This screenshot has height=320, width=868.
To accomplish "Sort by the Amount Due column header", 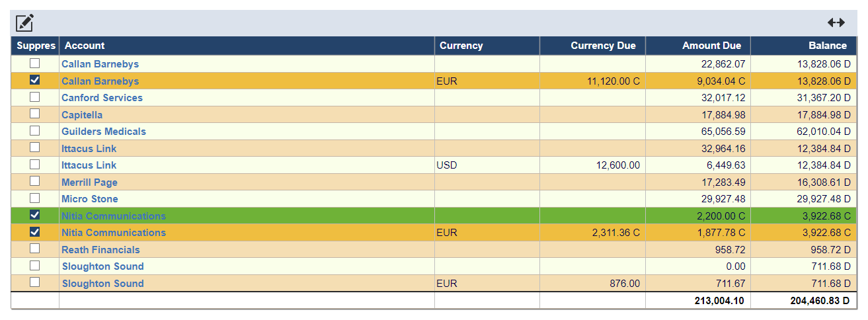I will click(711, 46).
